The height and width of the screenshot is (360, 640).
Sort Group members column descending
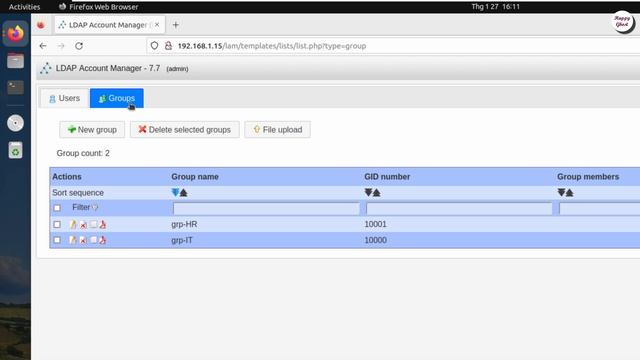point(561,193)
